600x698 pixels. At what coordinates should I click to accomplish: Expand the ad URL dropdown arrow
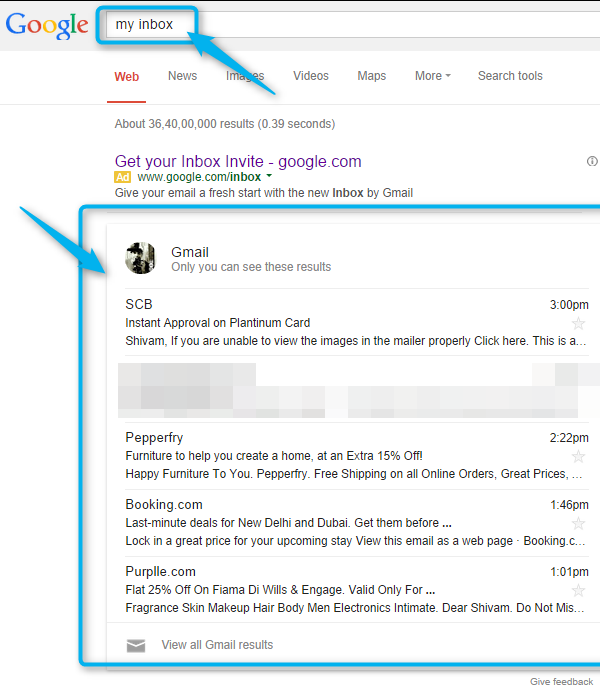(x=269, y=176)
